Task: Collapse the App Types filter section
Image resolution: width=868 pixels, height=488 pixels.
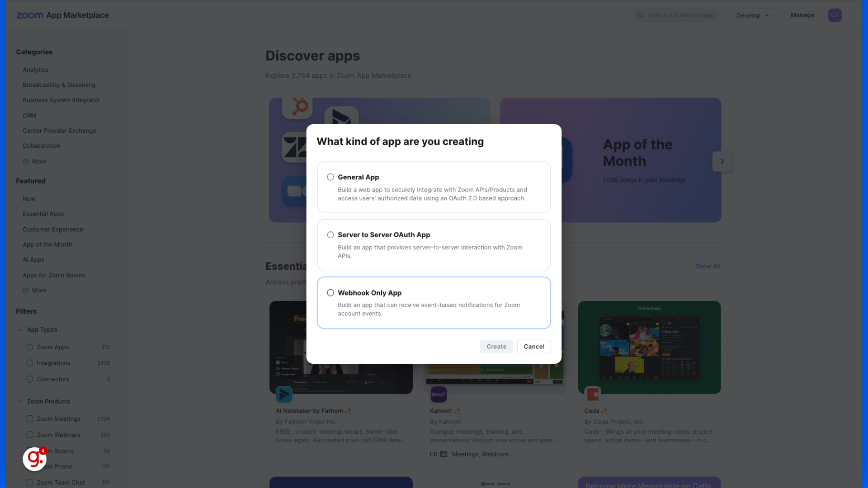Action: tap(20, 330)
